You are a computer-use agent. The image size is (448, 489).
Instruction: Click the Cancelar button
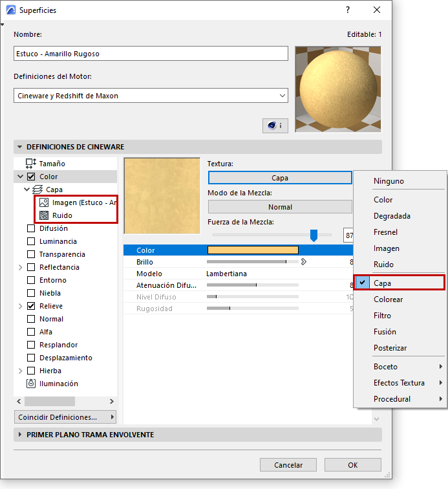pos(288,465)
